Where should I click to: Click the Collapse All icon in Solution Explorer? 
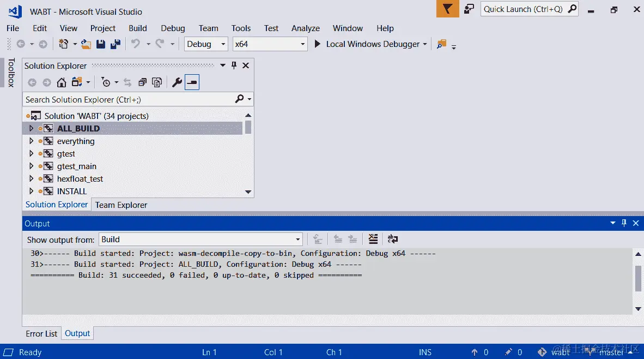(143, 82)
